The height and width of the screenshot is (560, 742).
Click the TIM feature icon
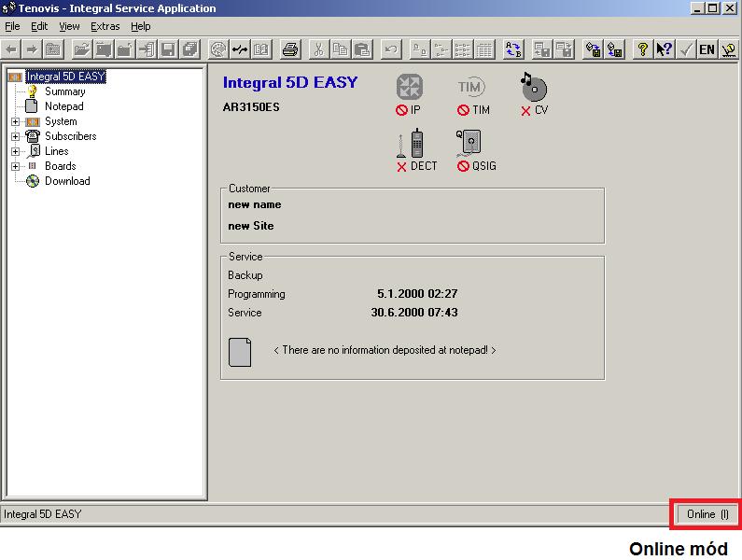470,87
